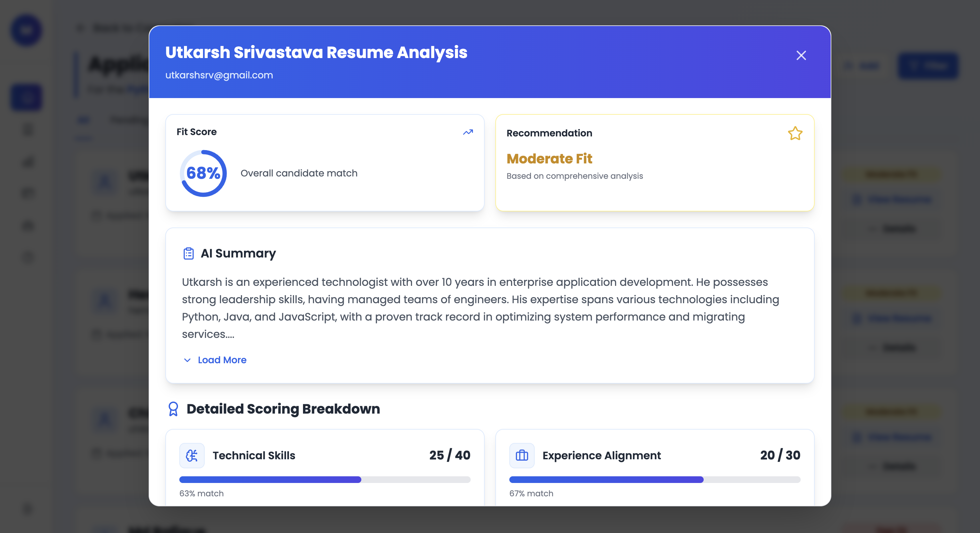This screenshot has width=980, height=533.
Task: Click the trend arrow icon on Fit Score card
Action: point(468,132)
